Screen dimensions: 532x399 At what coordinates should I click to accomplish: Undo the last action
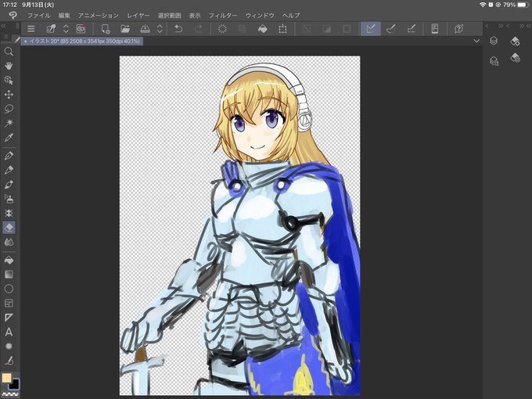[x=178, y=29]
